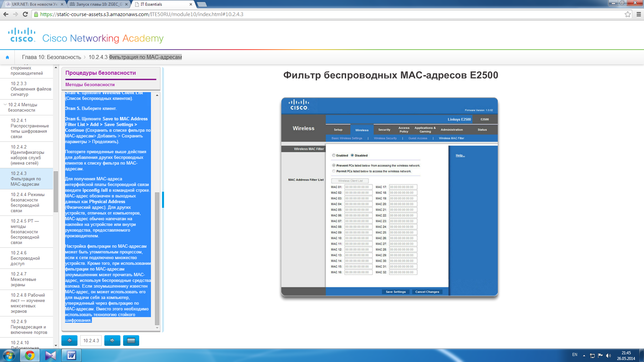
Task: Click the browser Back arrow
Action: tap(6, 14)
